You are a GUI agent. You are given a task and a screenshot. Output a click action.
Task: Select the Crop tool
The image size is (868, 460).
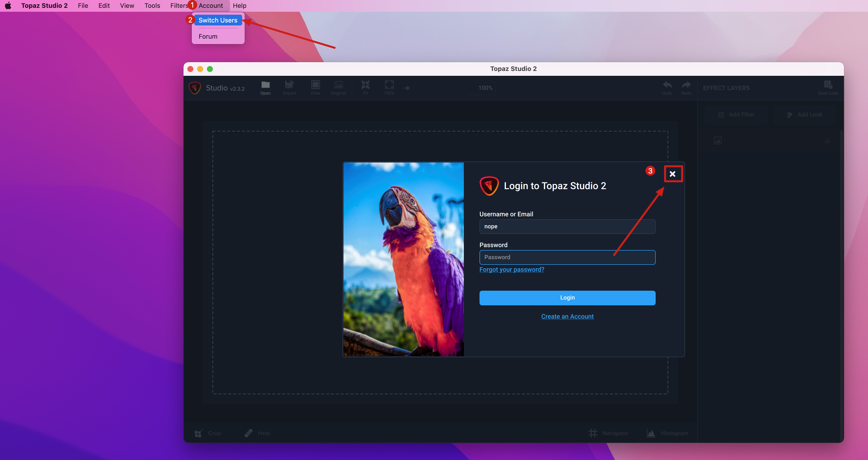(x=207, y=433)
